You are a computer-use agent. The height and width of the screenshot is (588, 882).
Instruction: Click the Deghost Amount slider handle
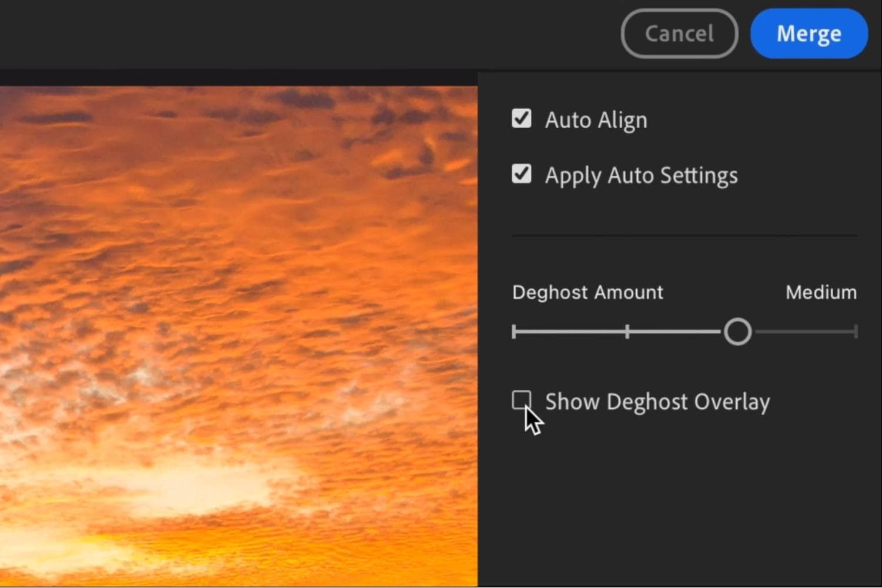(738, 332)
